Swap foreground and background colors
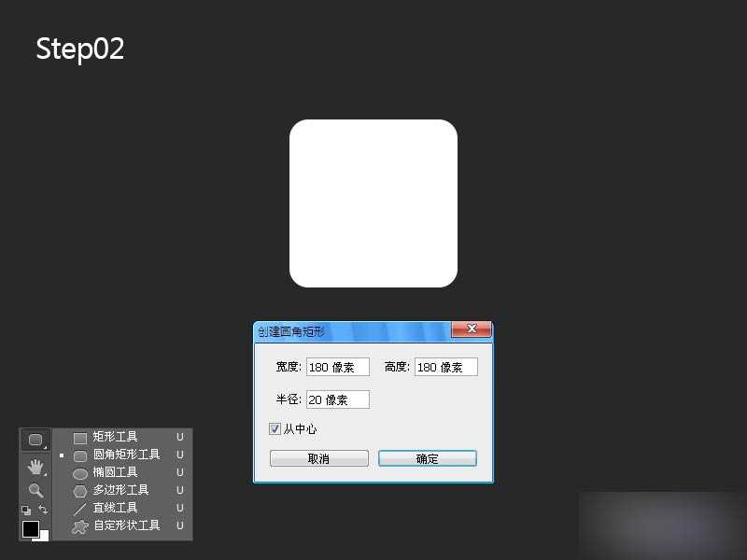 (x=44, y=510)
